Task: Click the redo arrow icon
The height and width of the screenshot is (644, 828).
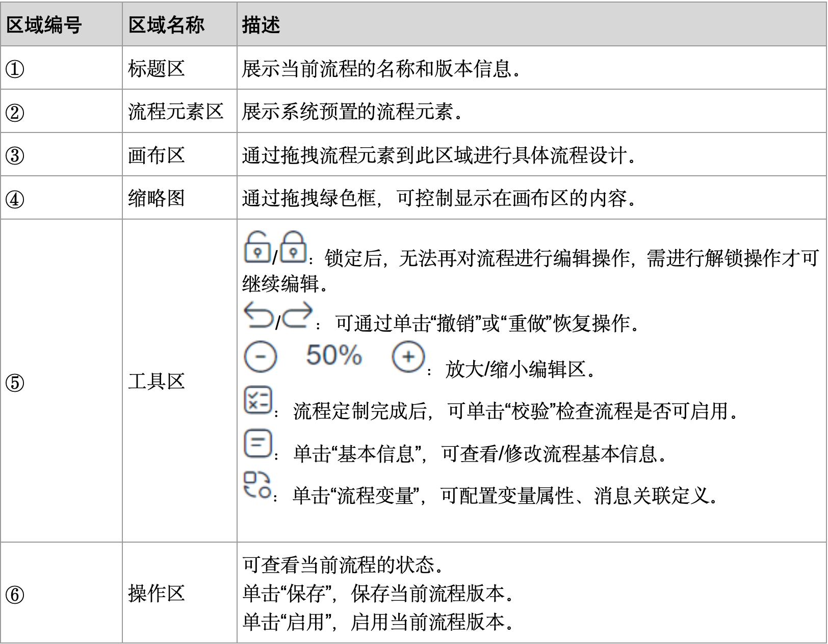Action: 298,315
